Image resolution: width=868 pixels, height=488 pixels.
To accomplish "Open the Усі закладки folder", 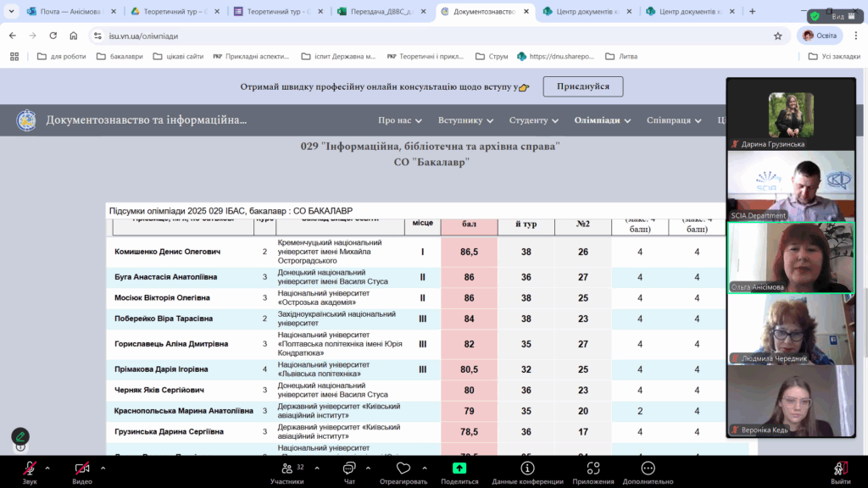I will click(x=834, y=57).
